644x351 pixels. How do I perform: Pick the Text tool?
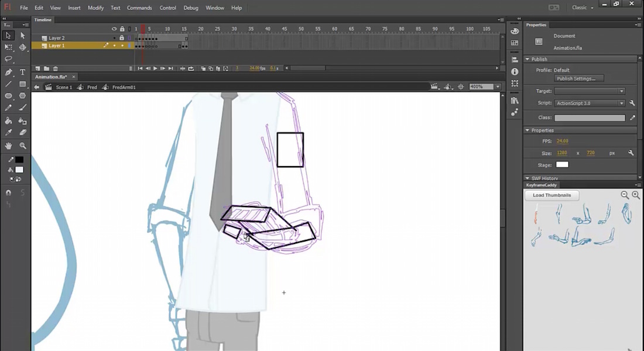coord(23,72)
